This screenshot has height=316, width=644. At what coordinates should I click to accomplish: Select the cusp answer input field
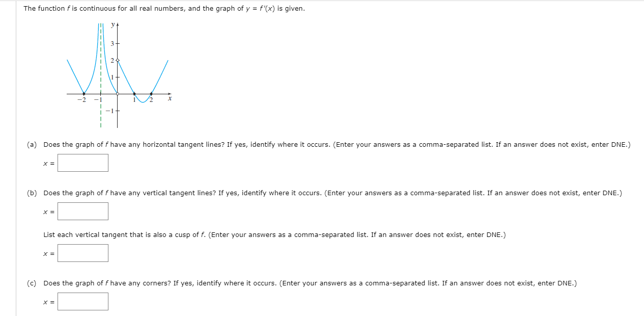click(x=83, y=252)
